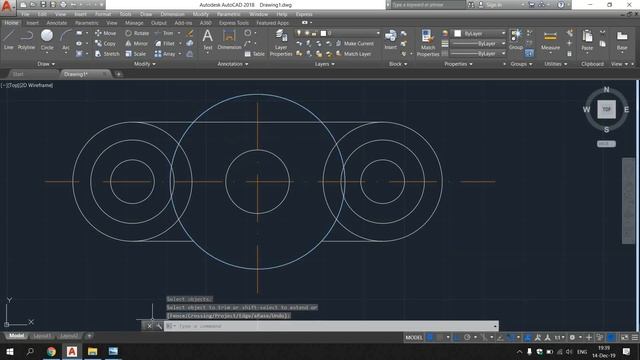Click the Save icon in quick access toolbar
The width and height of the screenshot is (640, 360).
(x=43, y=5)
